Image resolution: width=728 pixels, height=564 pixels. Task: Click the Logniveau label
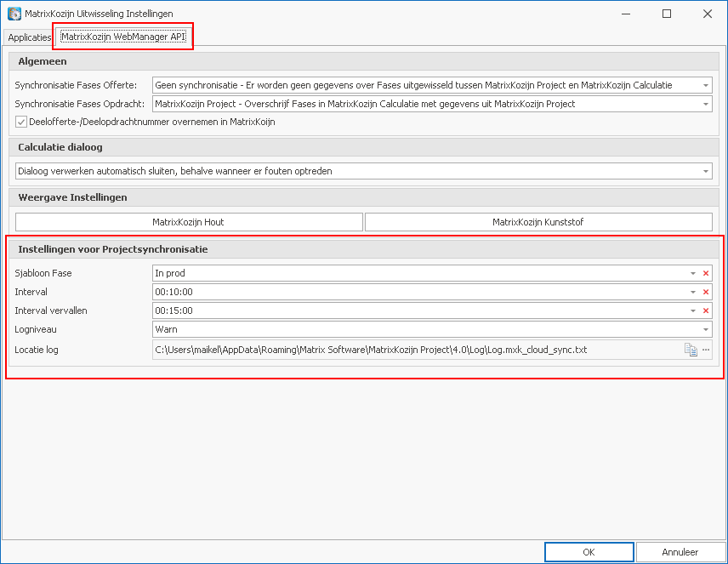(x=36, y=329)
